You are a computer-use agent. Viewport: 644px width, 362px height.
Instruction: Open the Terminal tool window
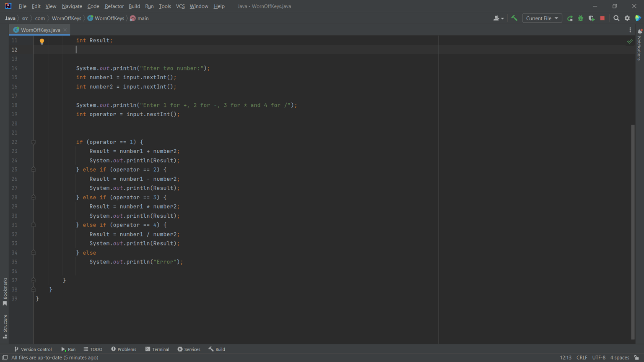pos(157,349)
